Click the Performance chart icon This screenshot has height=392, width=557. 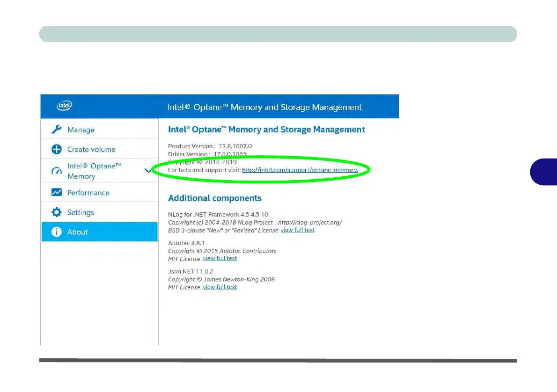[x=57, y=192]
